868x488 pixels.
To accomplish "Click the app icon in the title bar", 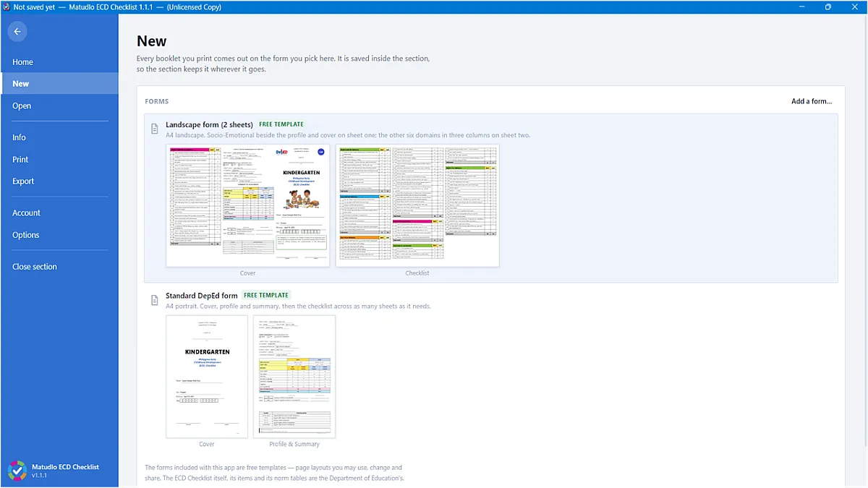I will [x=7, y=7].
